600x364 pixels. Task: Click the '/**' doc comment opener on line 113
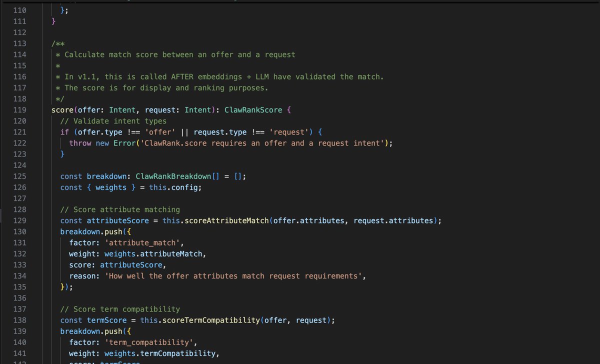[58, 43]
